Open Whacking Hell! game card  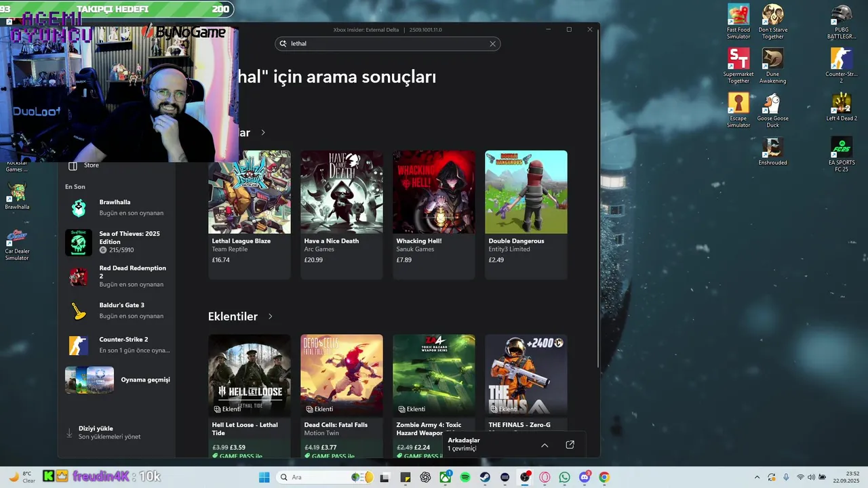point(434,214)
